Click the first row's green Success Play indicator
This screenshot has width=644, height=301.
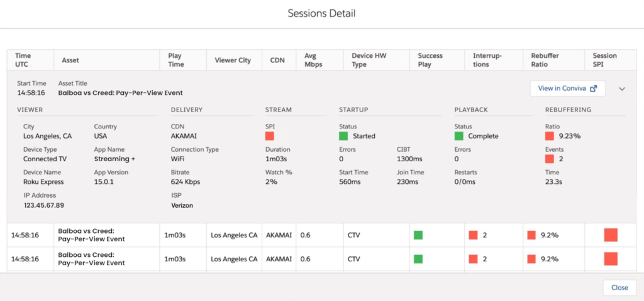[x=418, y=236]
